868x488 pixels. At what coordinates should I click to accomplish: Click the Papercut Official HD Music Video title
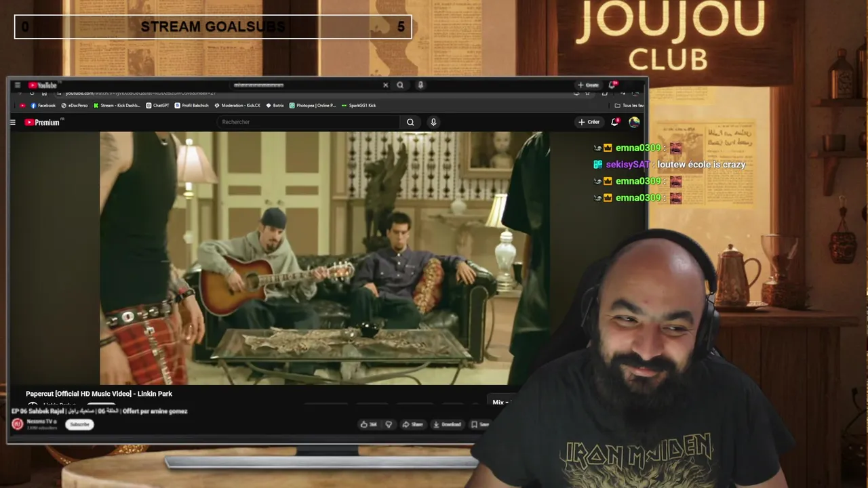point(99,394)
